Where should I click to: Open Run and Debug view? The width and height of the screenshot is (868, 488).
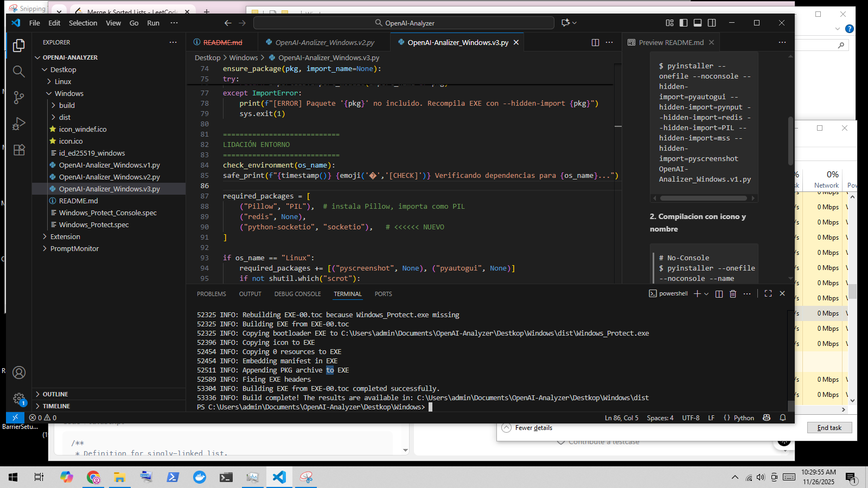[19, 124]
